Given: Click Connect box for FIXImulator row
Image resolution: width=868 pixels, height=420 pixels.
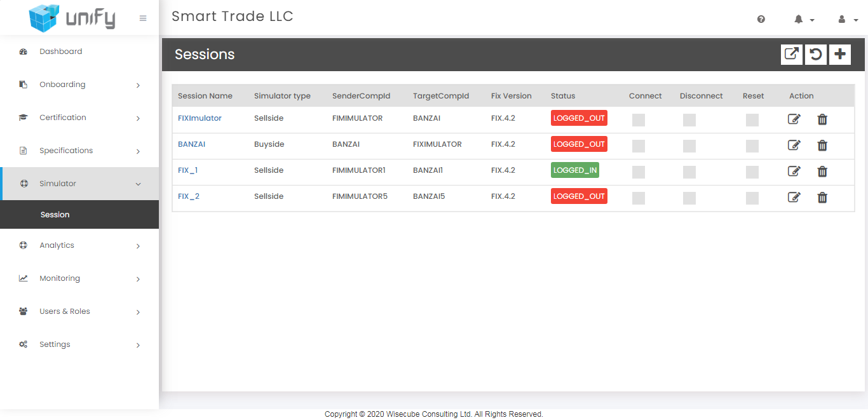Looking at the screenshot, I should point(639,120).
